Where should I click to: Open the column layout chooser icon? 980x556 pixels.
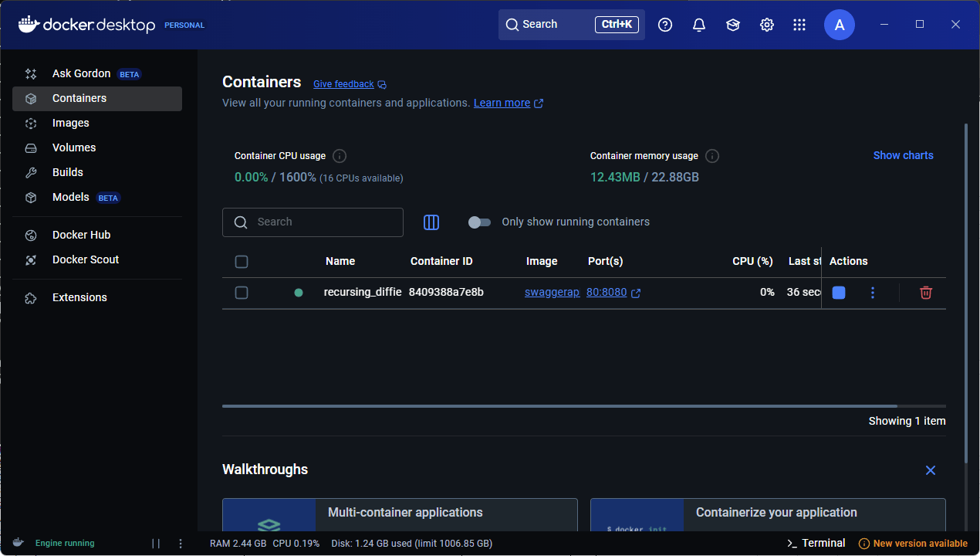(431, 222)
